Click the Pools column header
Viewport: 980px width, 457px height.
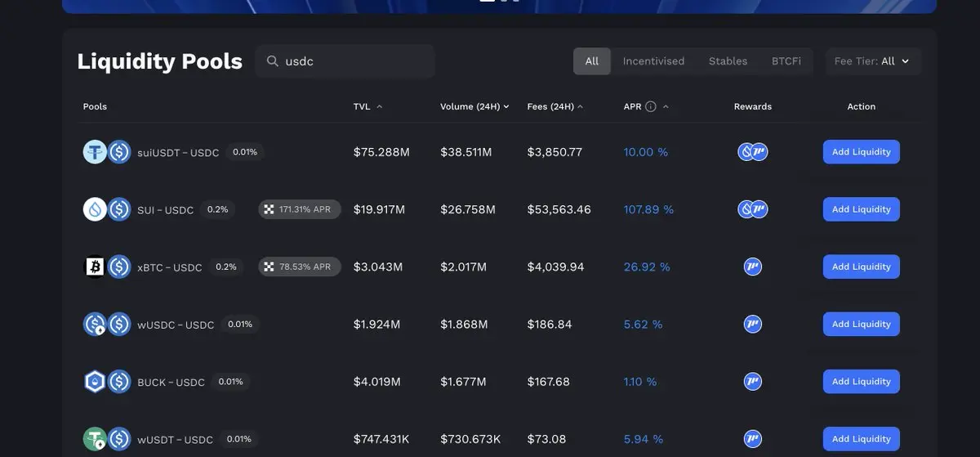point(95,106)
